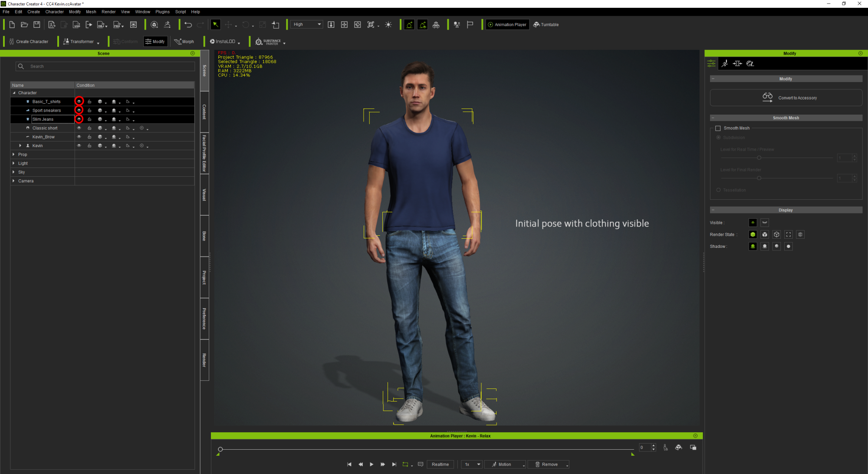The width and height of the screenshot is (868, 474).
Task: Click the Create Character button
Action: point(29,42)
